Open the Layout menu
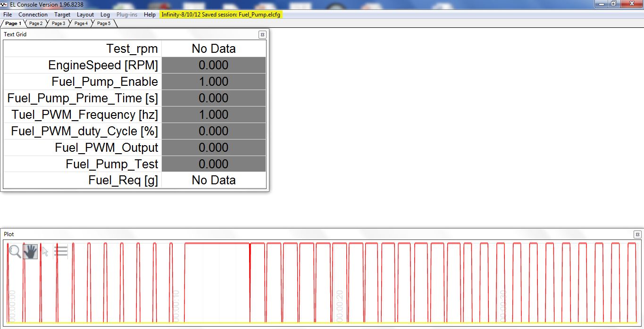This screenshot has height=329, width=644. 85,15
